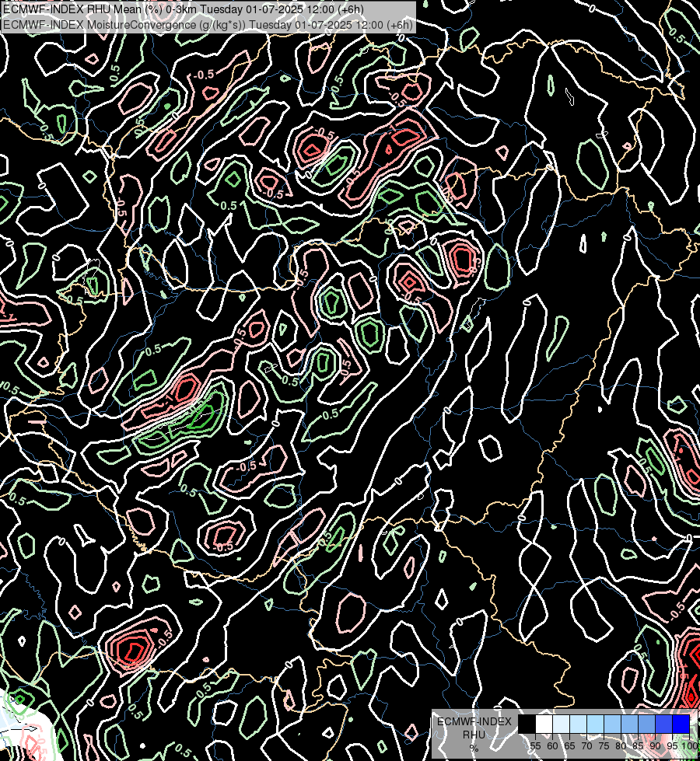Select the 70-75% humidity legend swatch
The width and height of the screenshot is (700, 761).
(595, 724)
